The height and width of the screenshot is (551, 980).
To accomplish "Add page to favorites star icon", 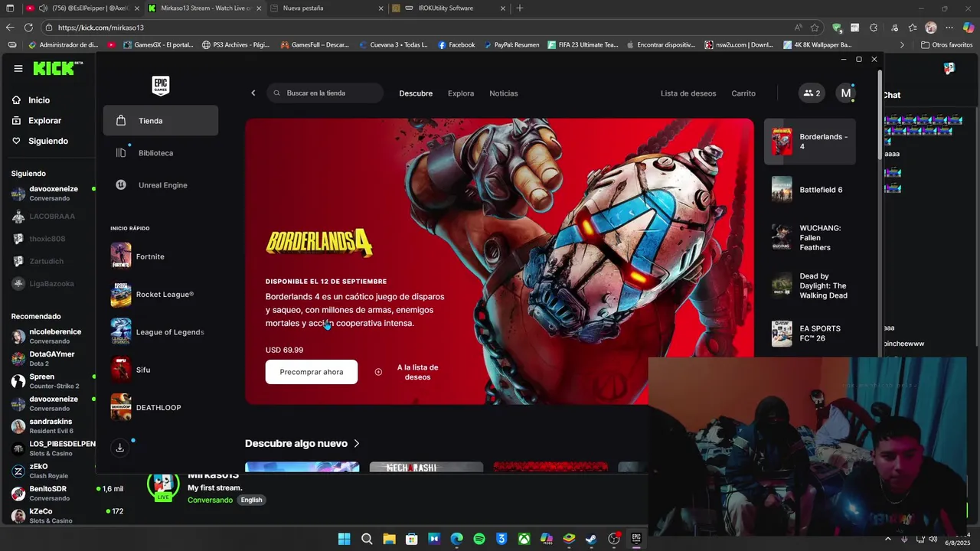I will tap(815, 28).
